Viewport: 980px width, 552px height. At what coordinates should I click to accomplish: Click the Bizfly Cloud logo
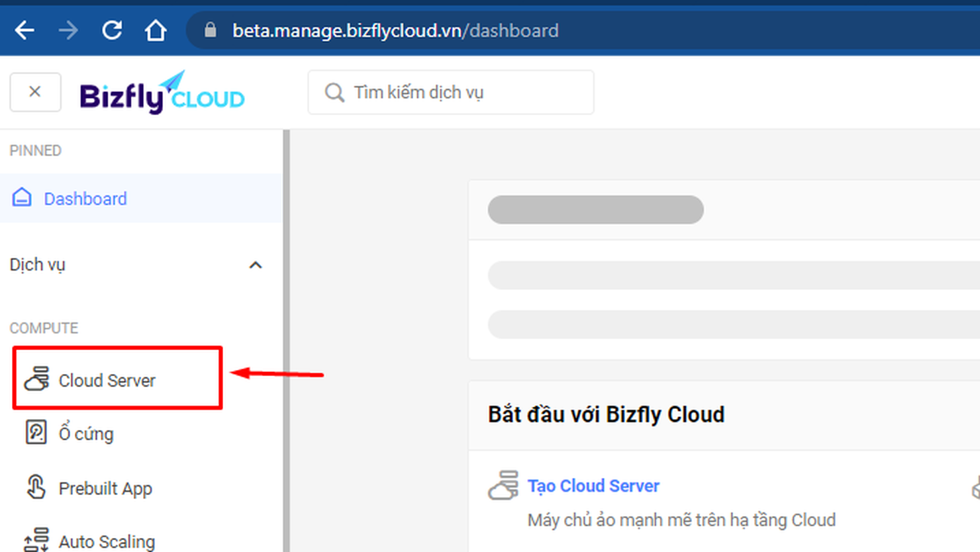point(162,93)
